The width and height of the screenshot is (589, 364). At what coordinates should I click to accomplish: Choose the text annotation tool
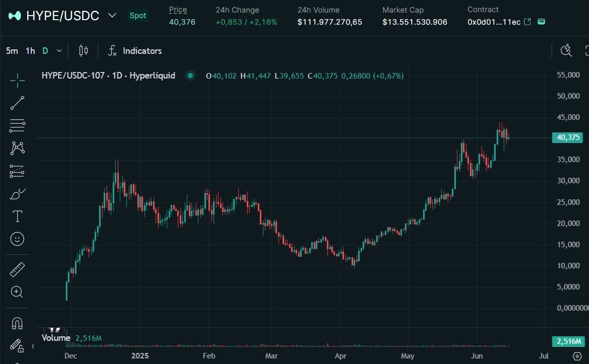point(17,216)
